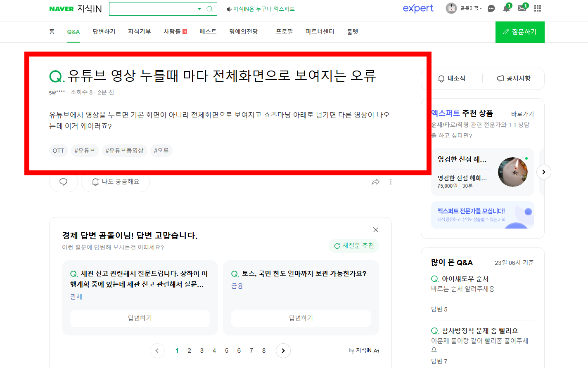
Task: Click the 지식iN Ai label
Action: [x=367, y=350]
